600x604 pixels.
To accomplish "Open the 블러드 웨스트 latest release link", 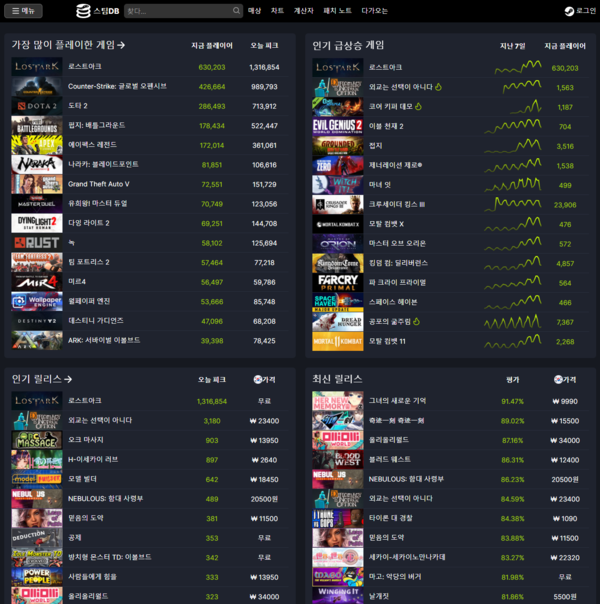I will [390, 460].
